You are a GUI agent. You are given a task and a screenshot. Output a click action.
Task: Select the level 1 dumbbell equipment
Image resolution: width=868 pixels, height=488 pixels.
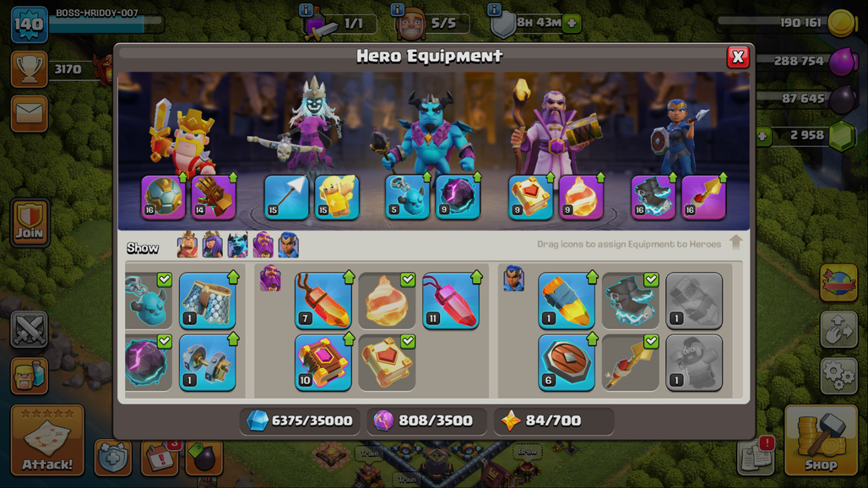[x=208, y=363]
